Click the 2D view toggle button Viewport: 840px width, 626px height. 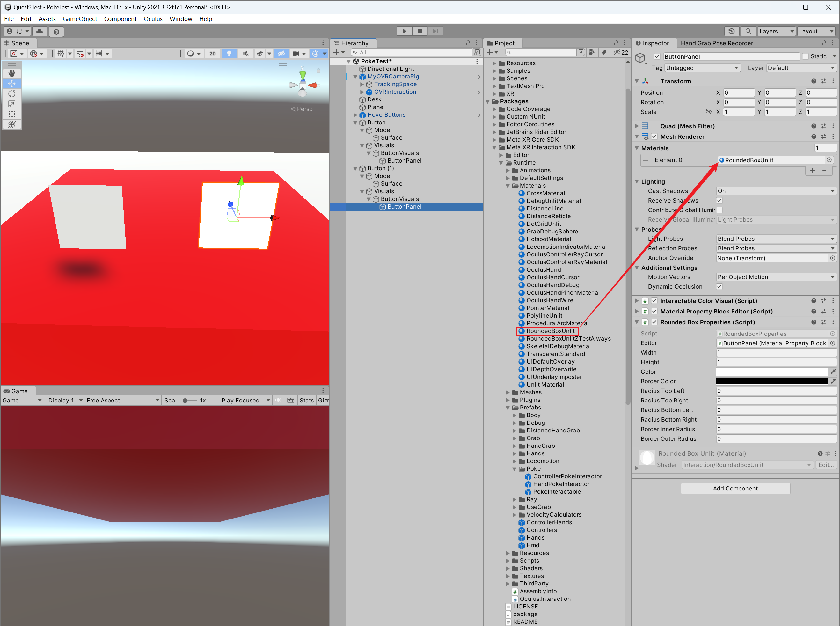[x=211, y=53]
